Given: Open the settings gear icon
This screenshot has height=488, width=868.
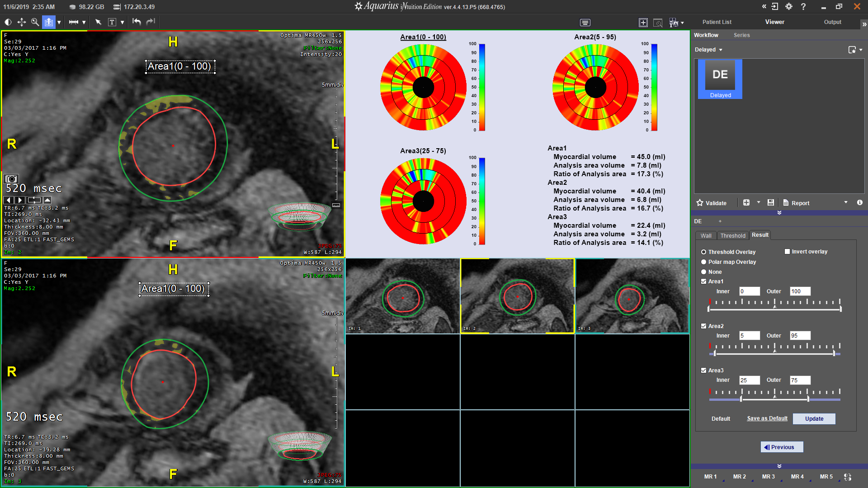Looking at the screenshot, I should click(789, 6).
